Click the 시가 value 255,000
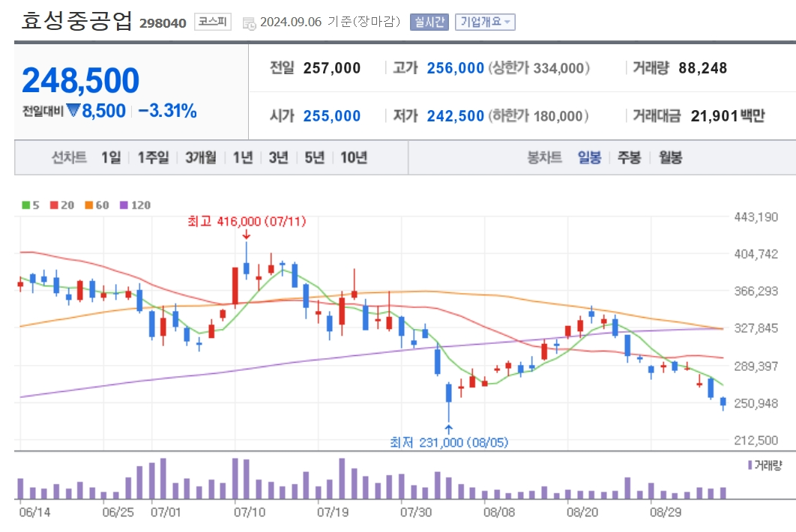 (332, 115)
